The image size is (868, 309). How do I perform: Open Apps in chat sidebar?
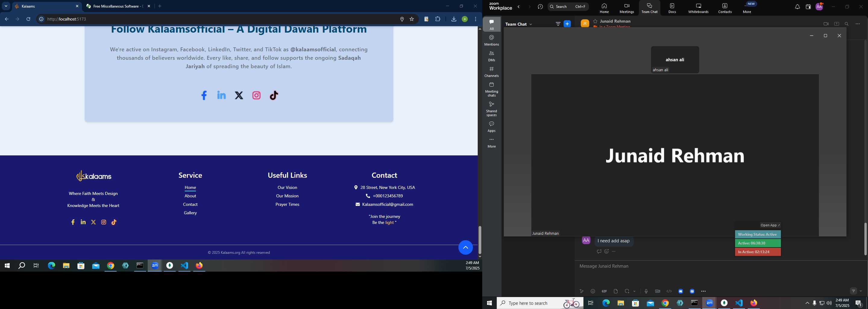pyautogui.click(x=492, y=127)
